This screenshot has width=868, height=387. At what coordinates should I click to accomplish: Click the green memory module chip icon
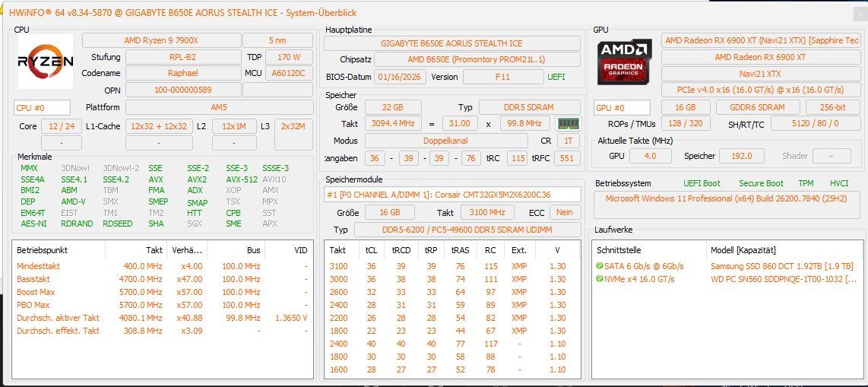tap(568, 123)
